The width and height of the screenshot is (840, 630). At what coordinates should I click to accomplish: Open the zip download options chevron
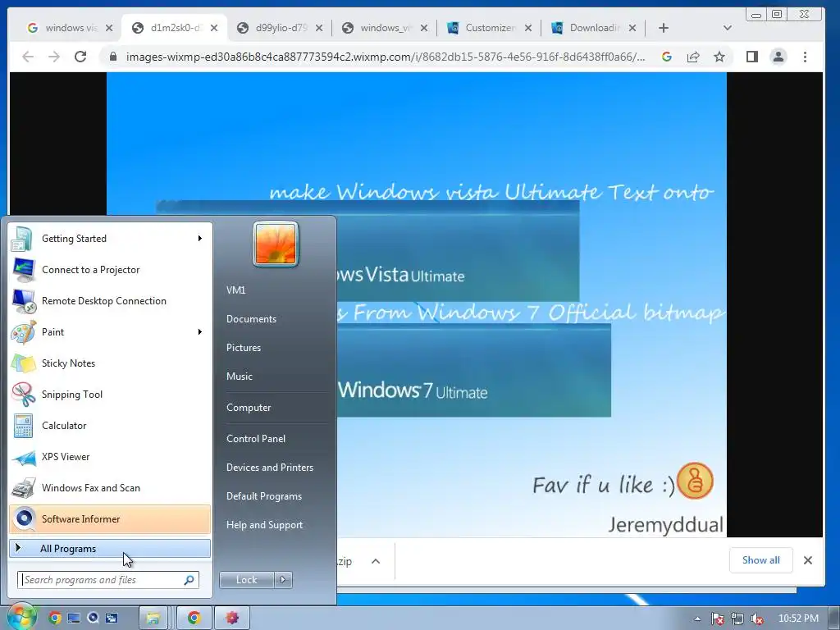[x=376, y=561]
